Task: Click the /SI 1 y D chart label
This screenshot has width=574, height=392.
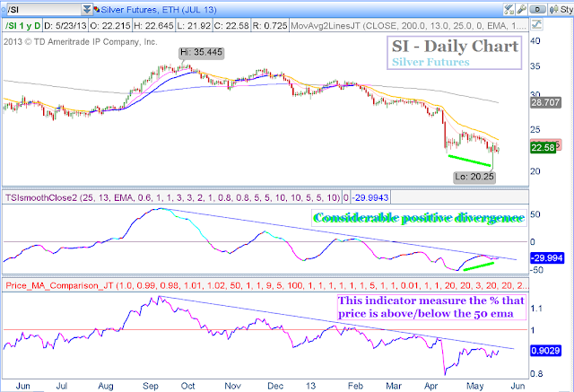Action: coord(22,26)
